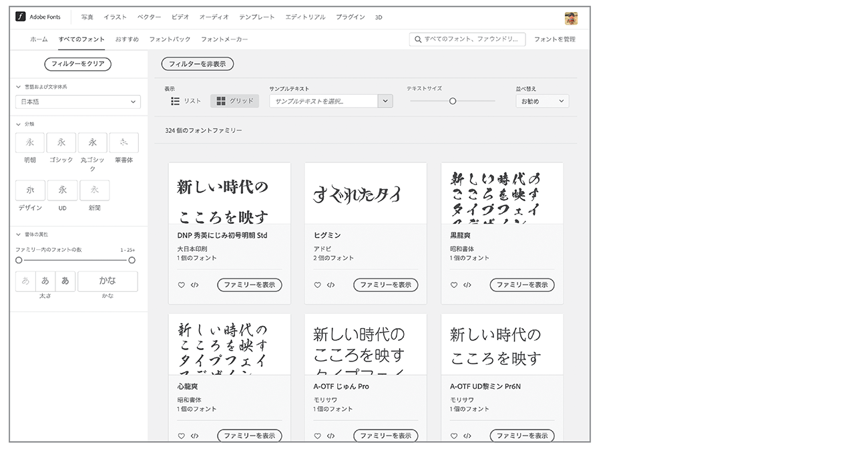Toggle the ゴシック classification filter
The height and width of the screenshot is (449, 868).
click(61, 142)
